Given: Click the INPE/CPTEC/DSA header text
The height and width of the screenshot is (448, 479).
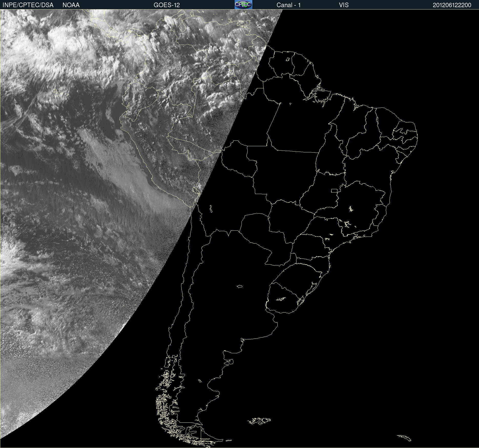Looking at the screenshot, I should (x=28, y=5).
